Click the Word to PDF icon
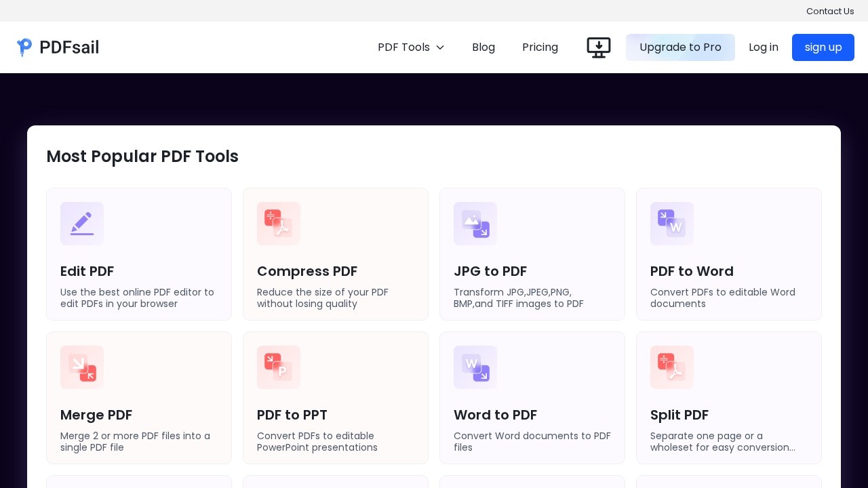 [x=475, y=367]
